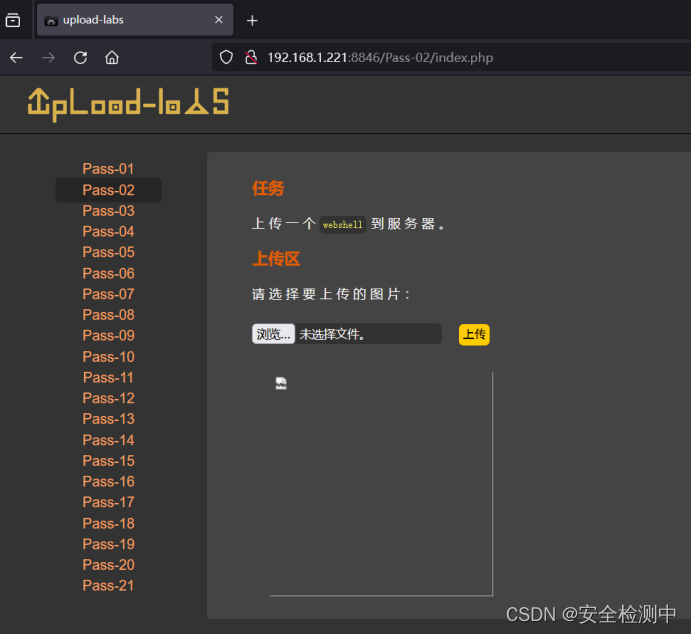
Task: Select Pass-17 entry
Action: point(108,503)
